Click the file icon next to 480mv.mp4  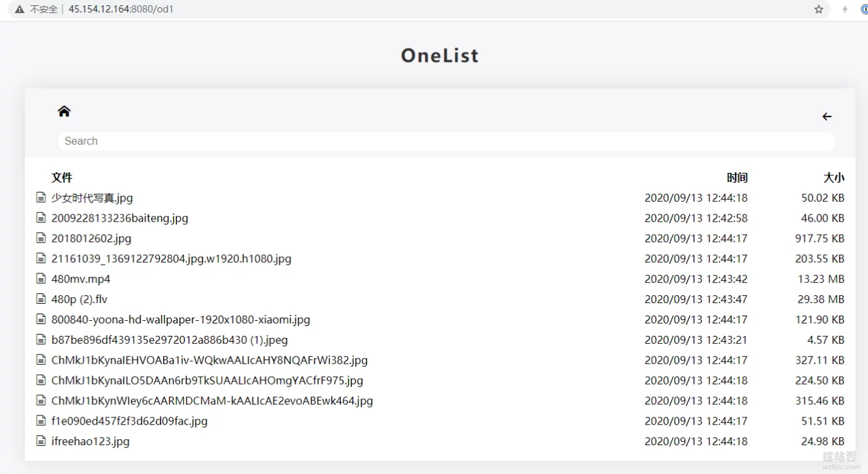[39, 279]
